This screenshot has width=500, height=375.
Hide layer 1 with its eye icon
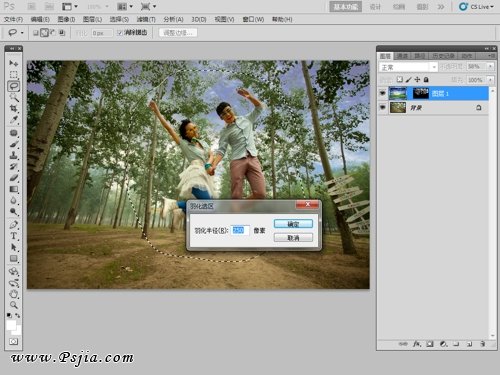(383, 93)
